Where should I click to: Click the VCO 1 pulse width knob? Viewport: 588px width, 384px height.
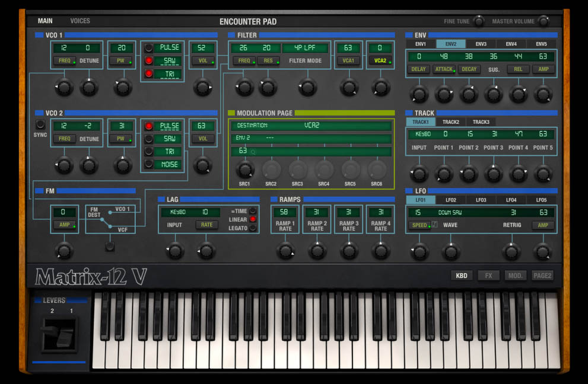tap(123, 88)
